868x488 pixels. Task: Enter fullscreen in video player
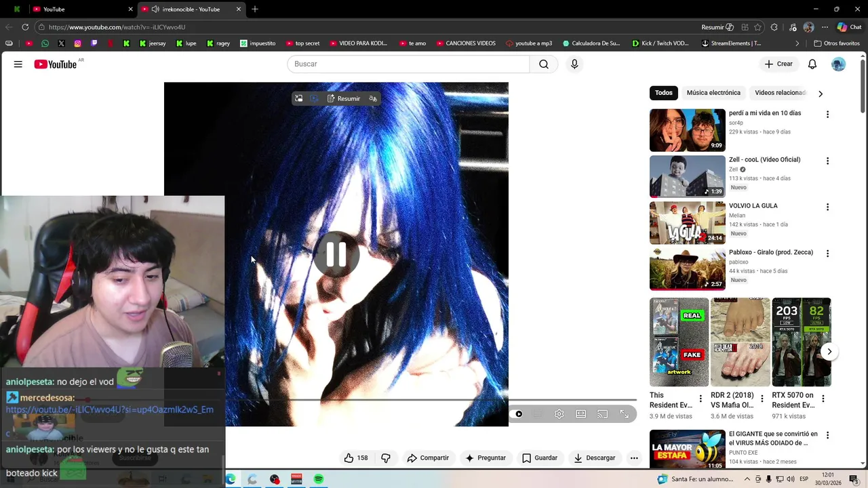coord(625,414)
